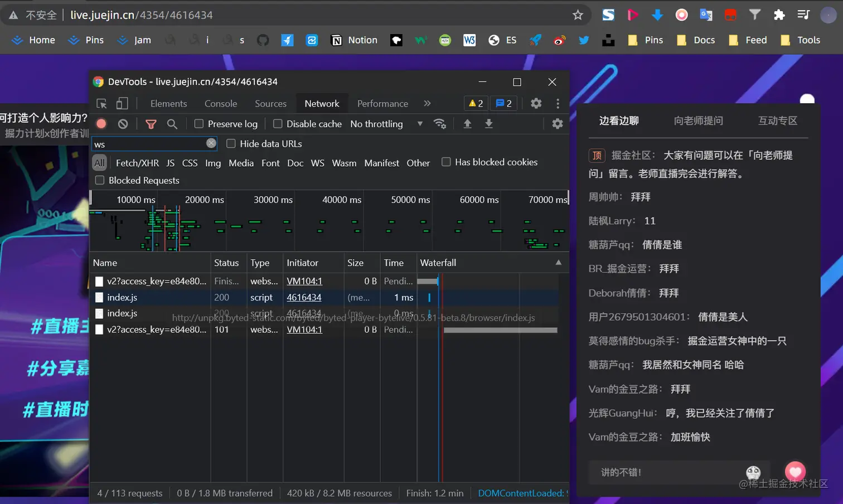
Task: Clear the network log
Action: pos(123,124)
